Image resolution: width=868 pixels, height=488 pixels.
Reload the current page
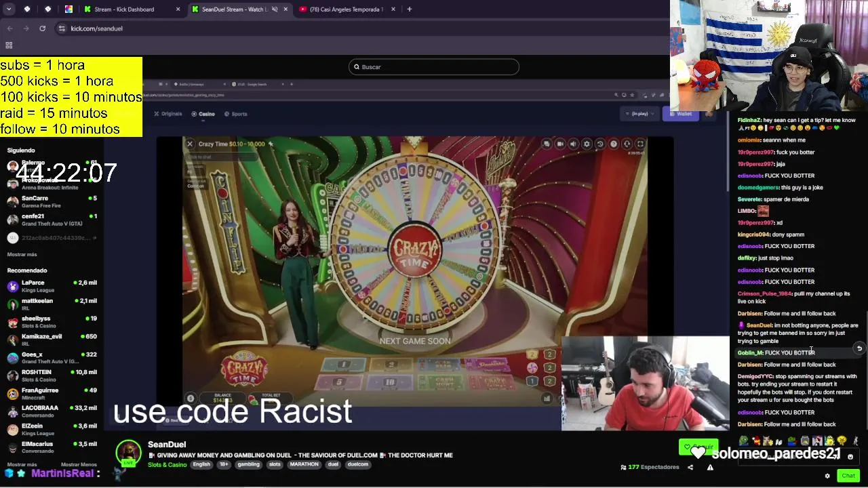click(x=42, y=28)
